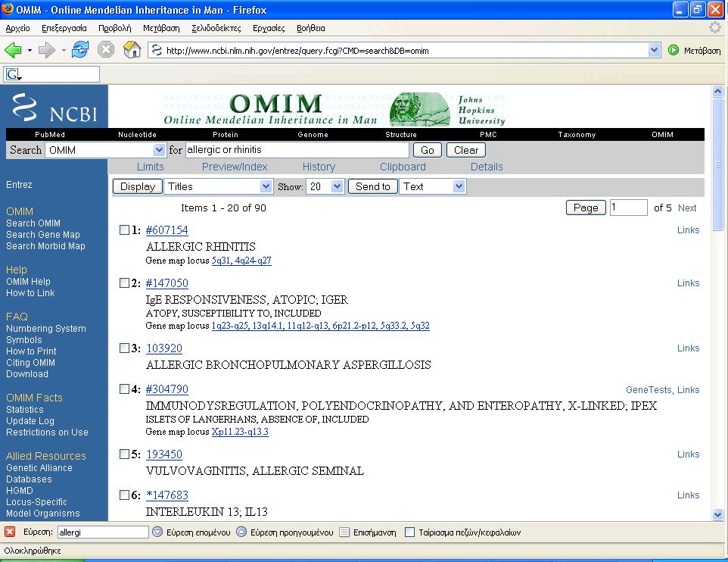Click the Find previous arrow icon
The height and width of the screenshot is (562, 728).
pos(241,532)
